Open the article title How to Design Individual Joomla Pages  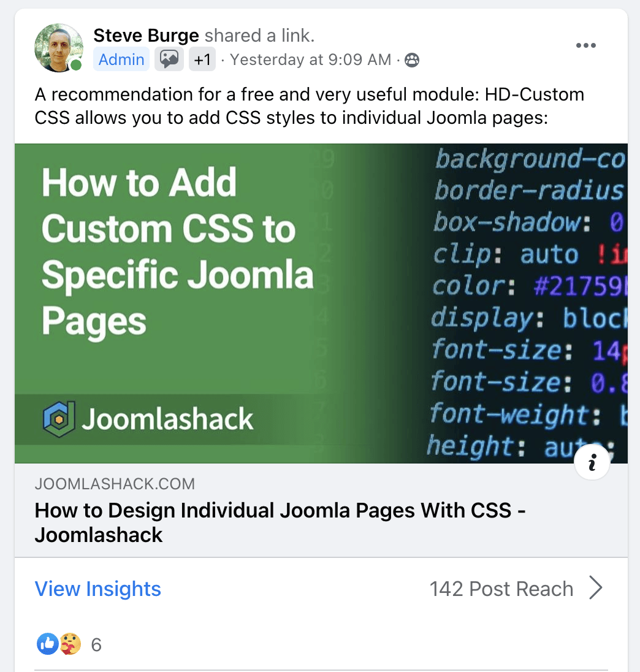pyautogui.click(x=280, y=522)
